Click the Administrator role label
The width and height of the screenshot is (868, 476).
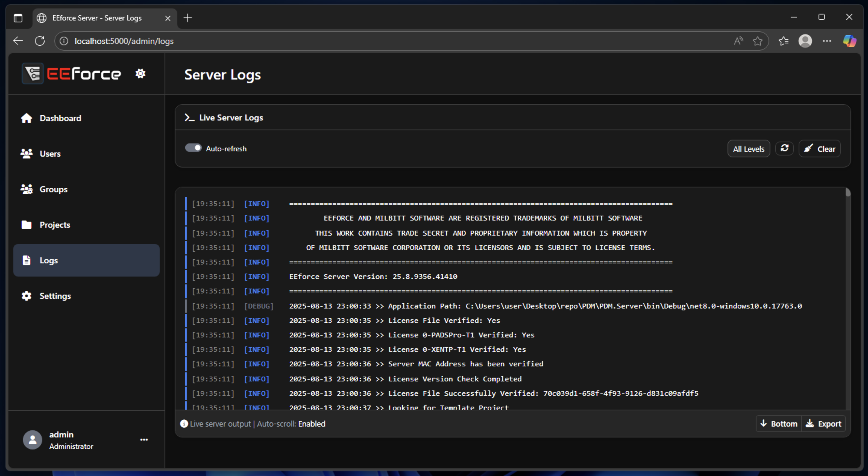(71, 446)
